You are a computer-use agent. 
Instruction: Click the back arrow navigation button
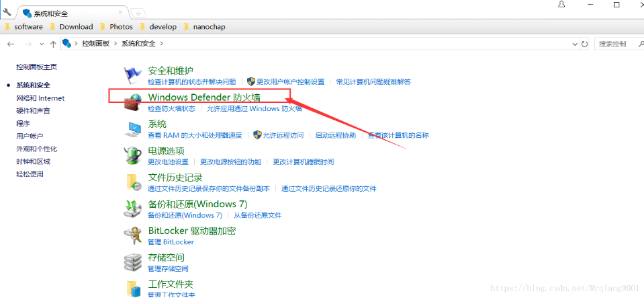11,44
